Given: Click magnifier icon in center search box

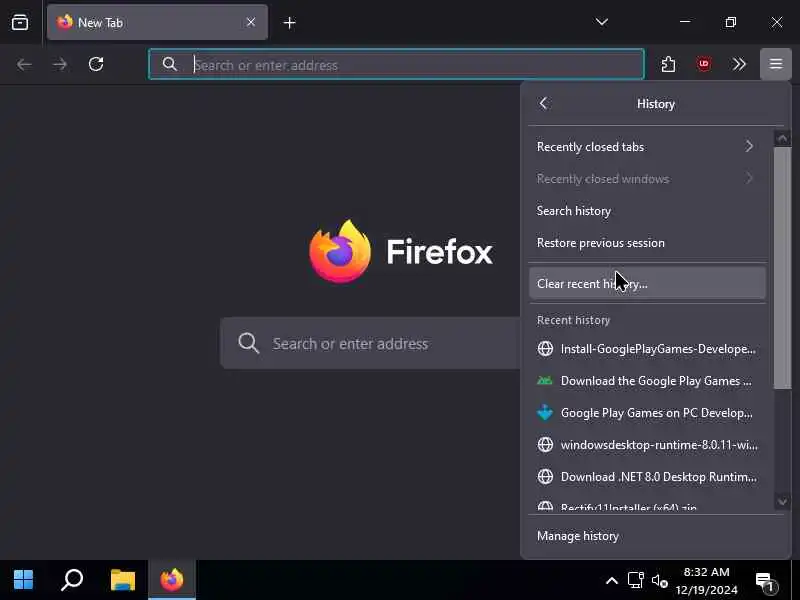Looking at the screenshot, I should coord(248,343).
